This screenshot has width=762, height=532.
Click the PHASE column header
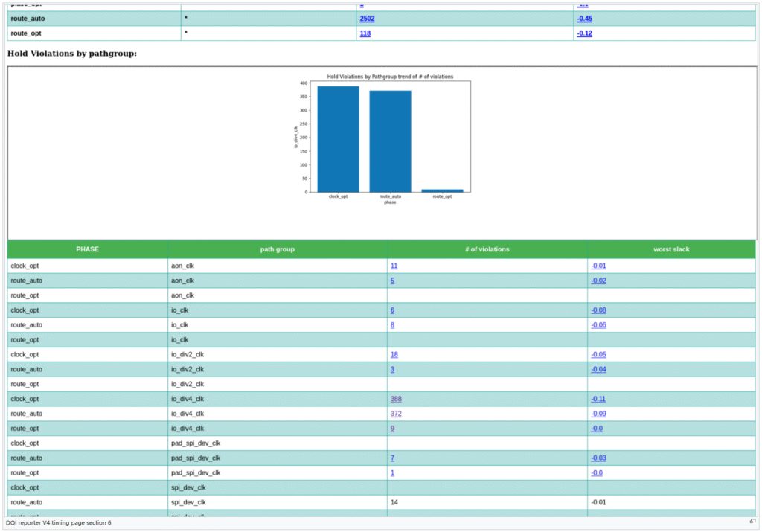coord(87,249)
